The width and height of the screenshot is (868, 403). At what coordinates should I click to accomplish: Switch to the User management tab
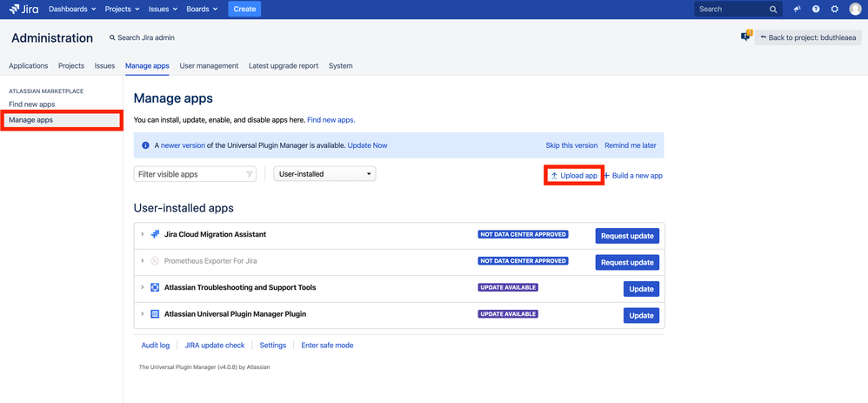coord(209,65)
